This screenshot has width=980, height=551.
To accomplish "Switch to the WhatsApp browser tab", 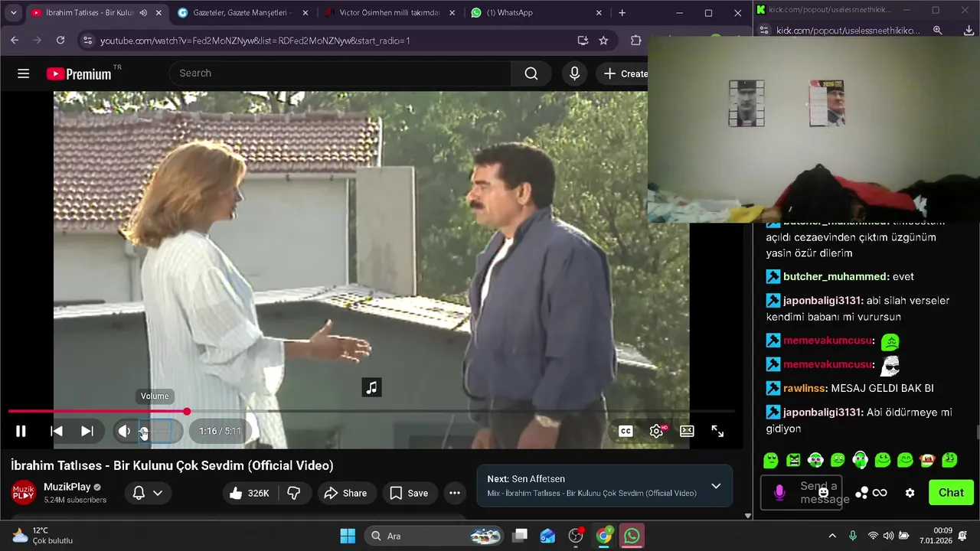I will 535,13.
